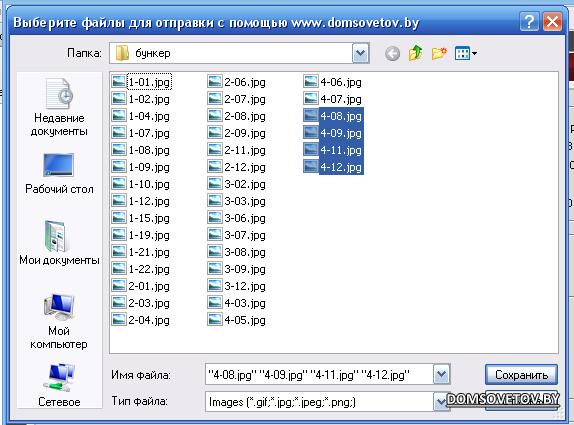Click the help question mark button
574x425 pixels.
529,22
